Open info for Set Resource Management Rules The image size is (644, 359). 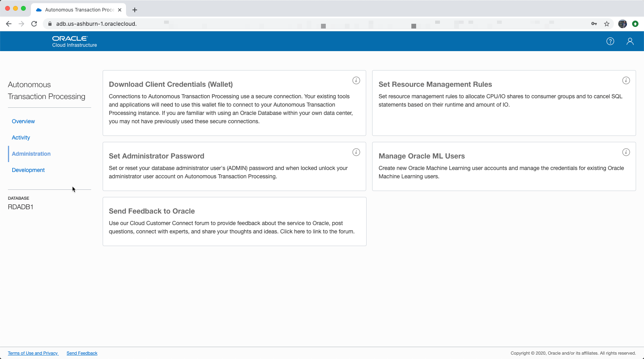pos(626,80)
